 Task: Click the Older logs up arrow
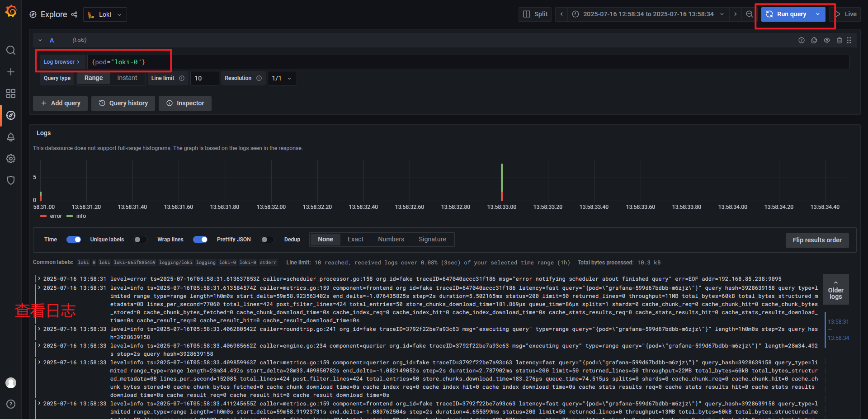coord(835,282)
